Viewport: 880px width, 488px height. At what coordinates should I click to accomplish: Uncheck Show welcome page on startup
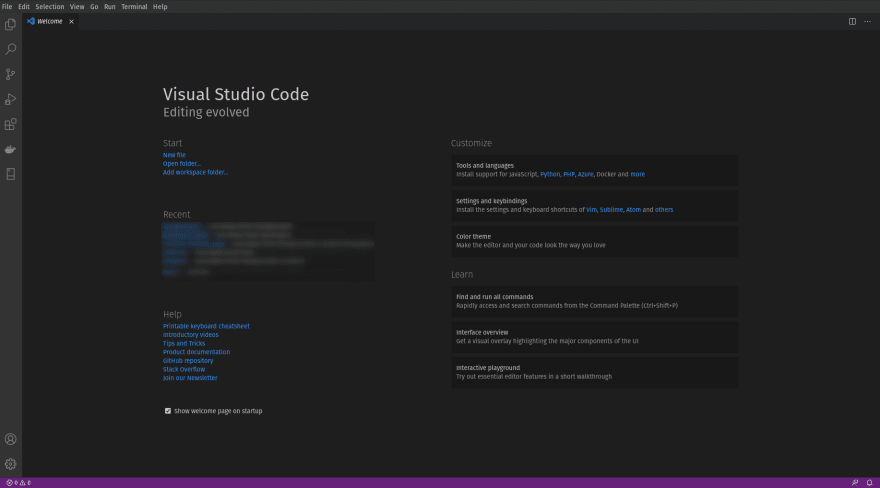[168, 411]
